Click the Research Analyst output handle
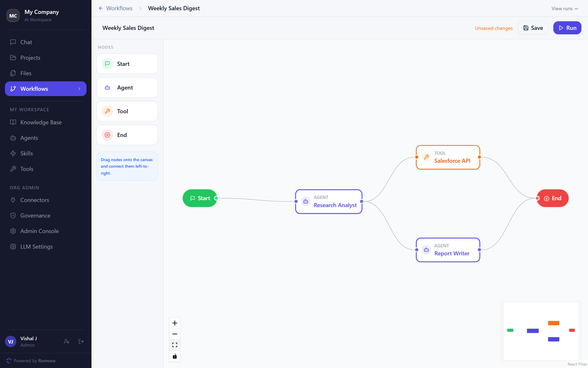 pyautogui.click(x=362, y=202)
